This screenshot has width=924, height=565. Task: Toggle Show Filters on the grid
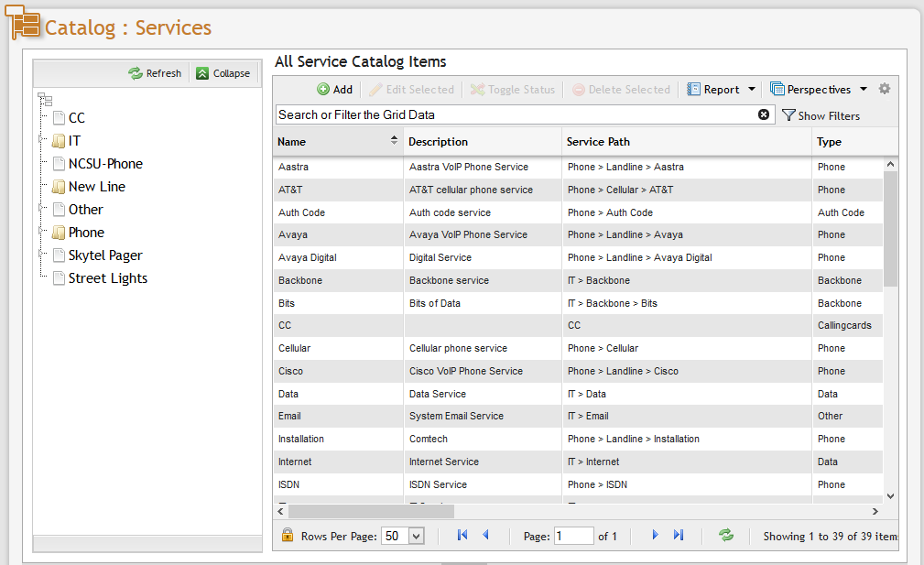coord(822,115)
